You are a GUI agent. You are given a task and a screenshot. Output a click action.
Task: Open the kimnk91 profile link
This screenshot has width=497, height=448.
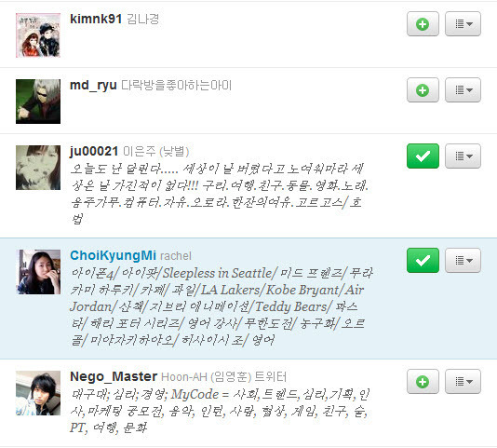[96, 19]
